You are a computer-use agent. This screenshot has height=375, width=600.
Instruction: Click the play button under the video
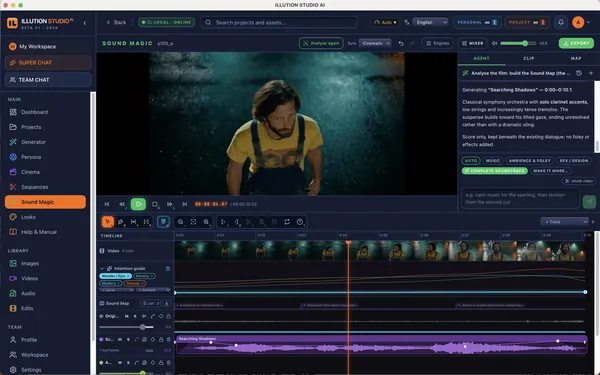coord(138,204)
